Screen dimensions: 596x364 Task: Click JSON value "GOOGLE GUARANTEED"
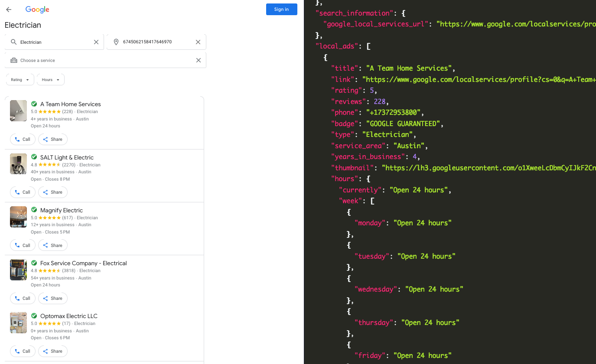pyautogui.click(x=404, y=123)
